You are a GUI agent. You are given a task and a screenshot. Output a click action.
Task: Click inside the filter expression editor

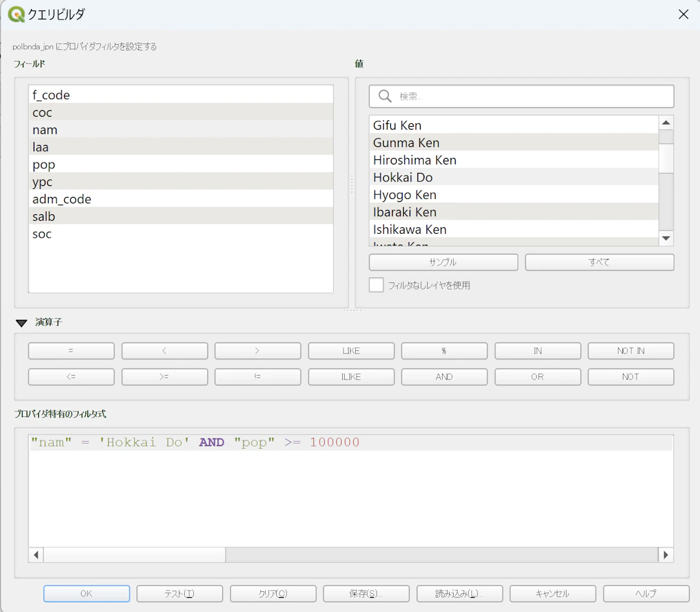click(351, 491)
